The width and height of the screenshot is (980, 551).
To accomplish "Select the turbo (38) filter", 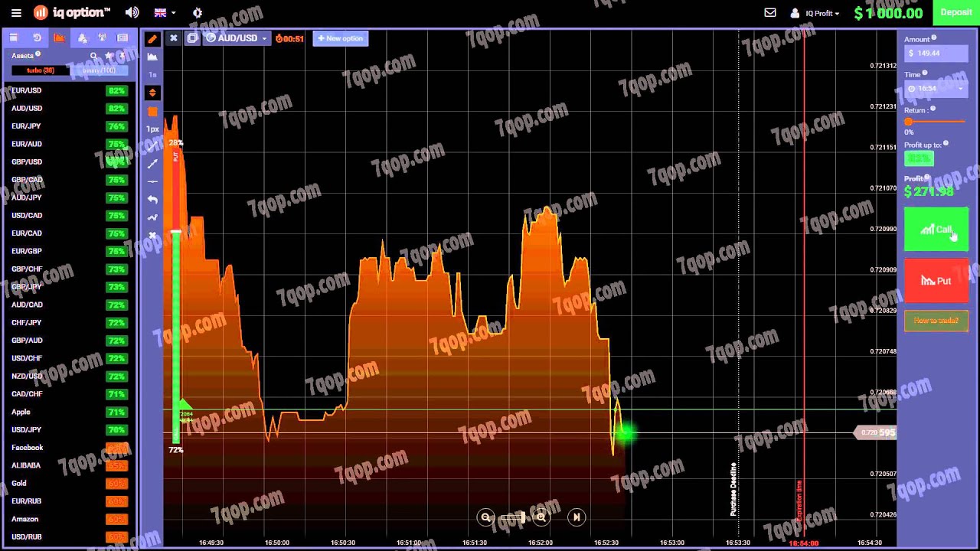I will coord(40,70).
